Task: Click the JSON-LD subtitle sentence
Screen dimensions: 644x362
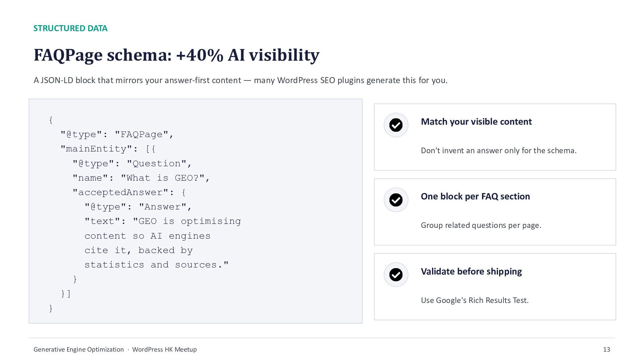Action: pyautogui.click(x=240, y=80)
